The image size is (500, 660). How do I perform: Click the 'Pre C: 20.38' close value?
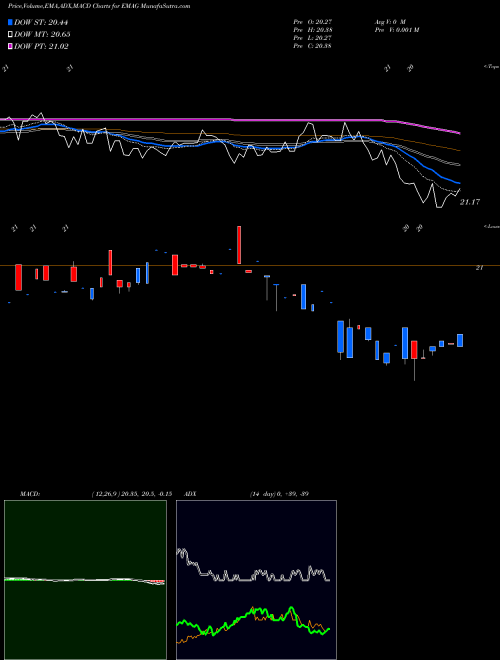click(312, 46)
